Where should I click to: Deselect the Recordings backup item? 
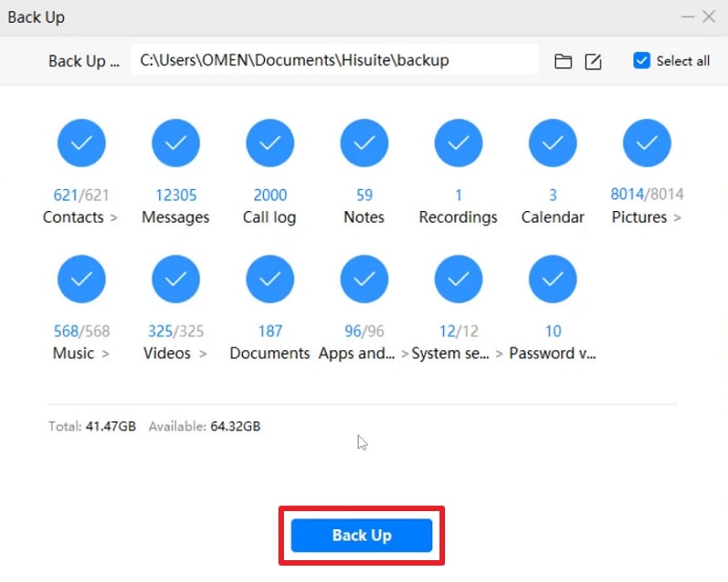point(458,143)
